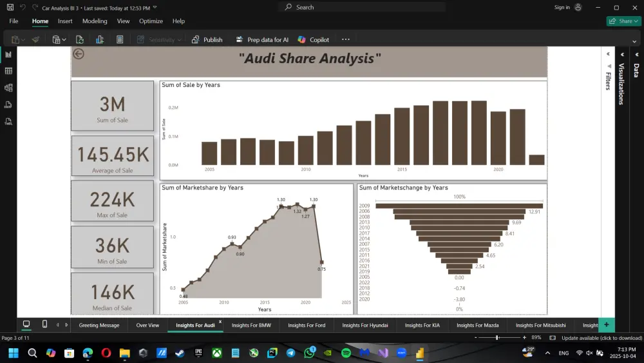Click Update available download link

[601, 338]
